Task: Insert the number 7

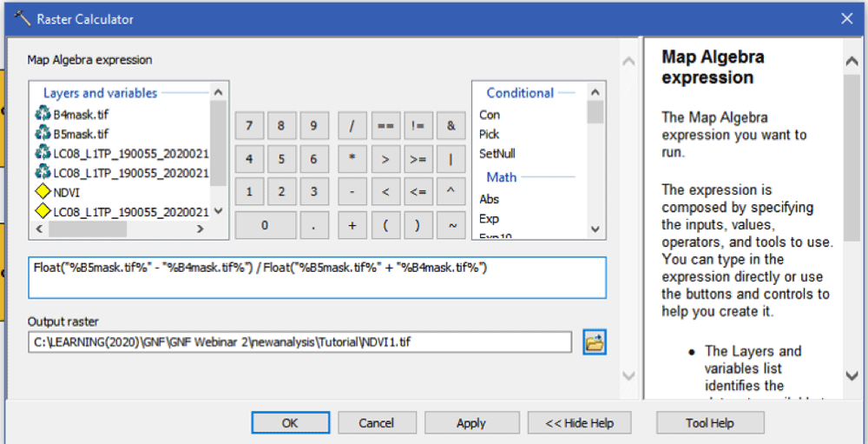Action: [x=249, y=126]
